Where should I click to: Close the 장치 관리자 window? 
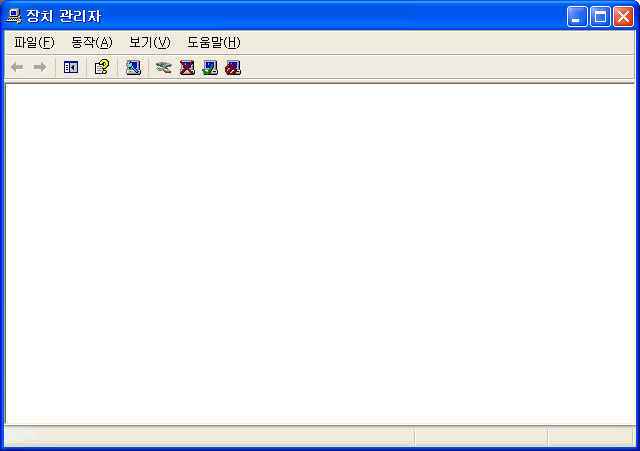(x=623, y=17)
